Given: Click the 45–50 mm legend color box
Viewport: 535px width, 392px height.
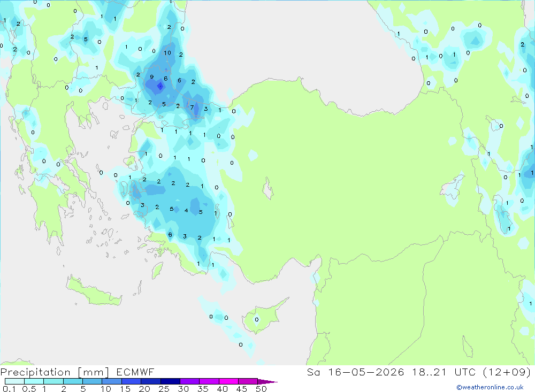Looking at the screenshot, I should click(248, 381).
